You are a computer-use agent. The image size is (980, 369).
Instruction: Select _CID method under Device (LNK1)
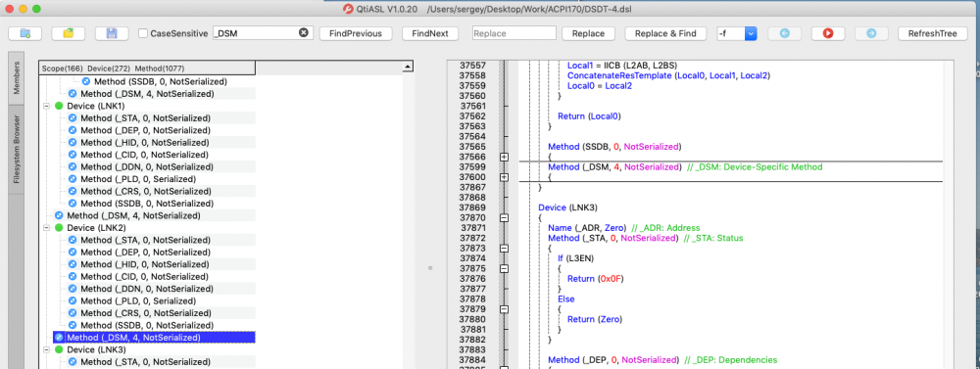145,155
